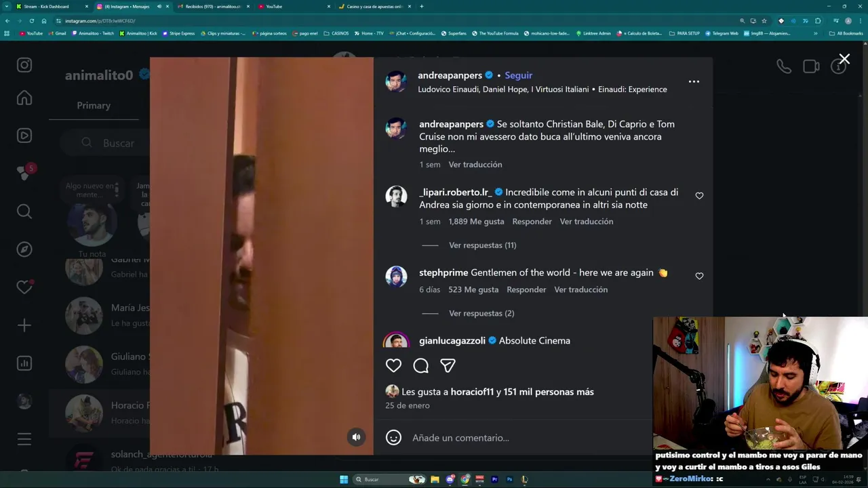Viewport: 868px width, 488px height.
Task: Switch to 'Casino y casa de apuestas' tab
Action: click(374, 6)
